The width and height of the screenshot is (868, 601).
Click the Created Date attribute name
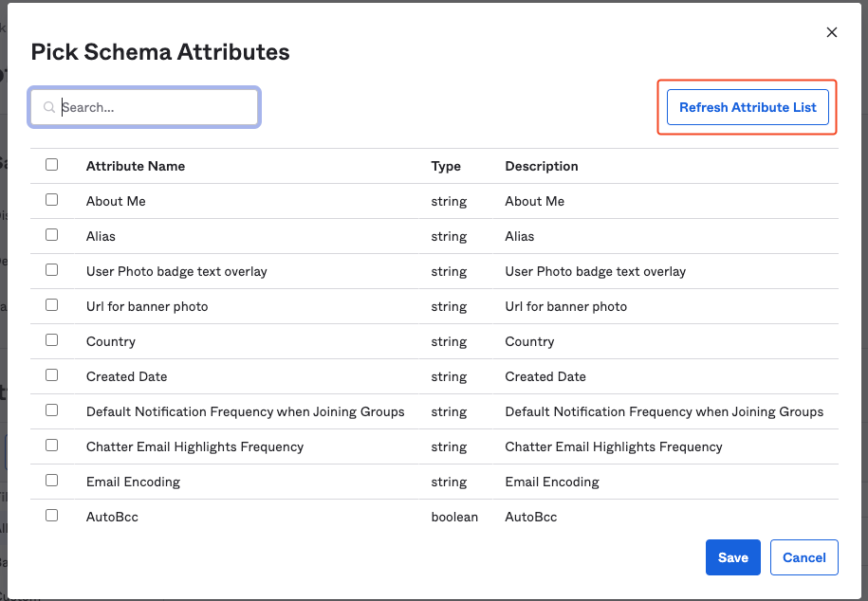[127, 376]
